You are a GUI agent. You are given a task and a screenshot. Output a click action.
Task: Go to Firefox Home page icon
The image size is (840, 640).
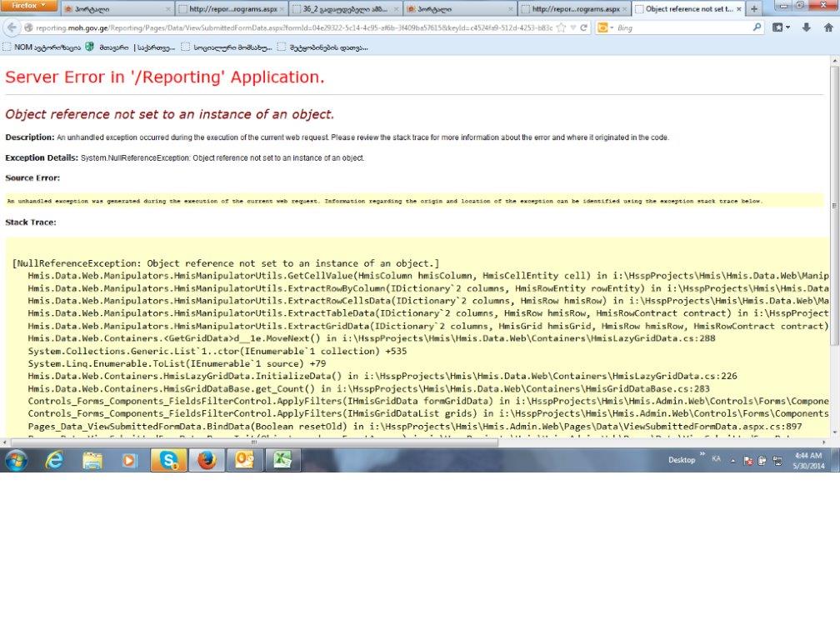point(827,27)
